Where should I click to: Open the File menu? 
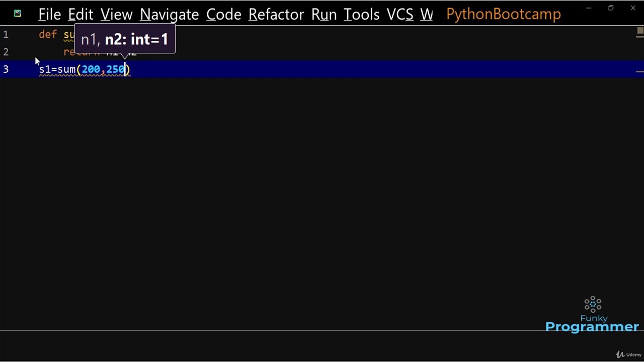[49, 15]
